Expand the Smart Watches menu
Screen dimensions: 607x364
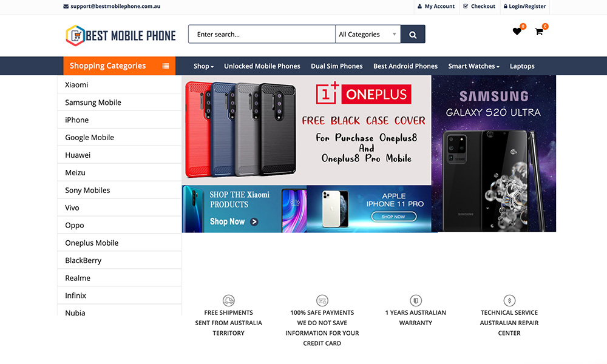click(x=474, y=66)
